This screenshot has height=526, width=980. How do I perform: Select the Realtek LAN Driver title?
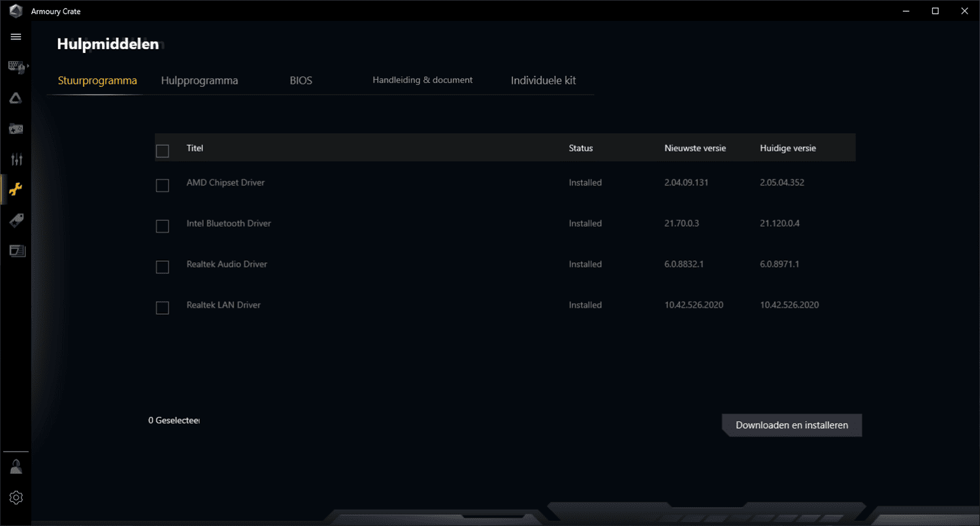[223, 305]
